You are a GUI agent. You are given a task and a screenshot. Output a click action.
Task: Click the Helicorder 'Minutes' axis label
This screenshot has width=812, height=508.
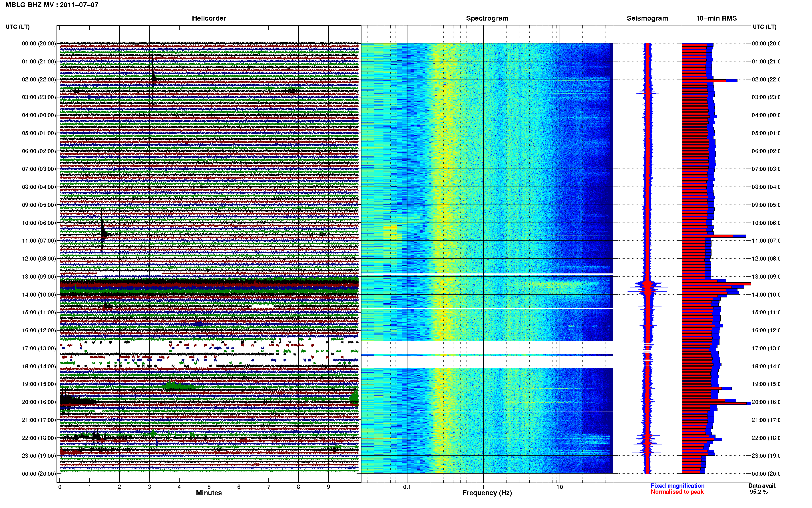209,493
